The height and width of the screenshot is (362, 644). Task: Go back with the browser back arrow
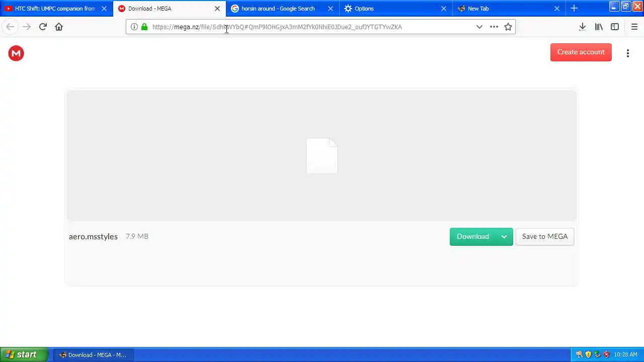coord(10,27)
